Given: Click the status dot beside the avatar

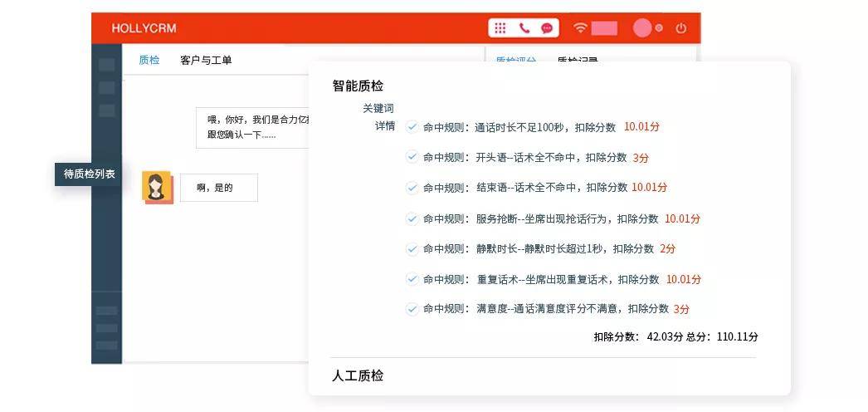Looking at the screenshot, I should 659,28.
